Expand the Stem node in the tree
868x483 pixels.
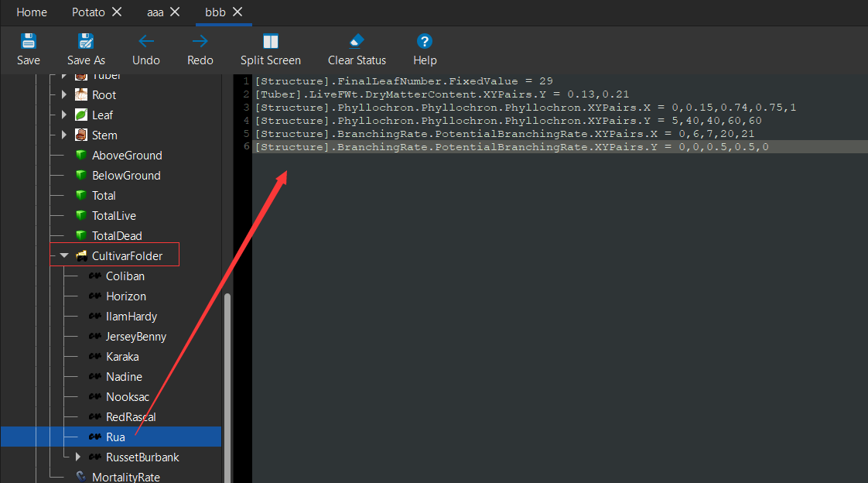[x=64, y=135]
